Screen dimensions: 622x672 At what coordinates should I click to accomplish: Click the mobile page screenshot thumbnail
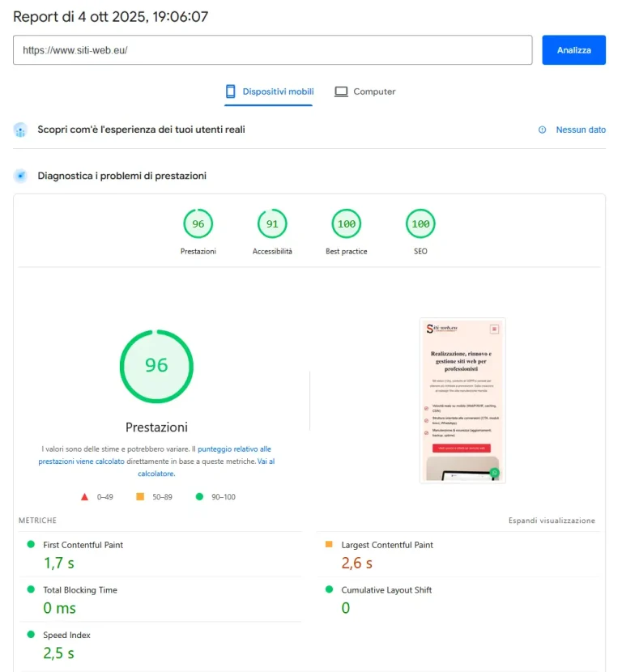tap(462, 400)
